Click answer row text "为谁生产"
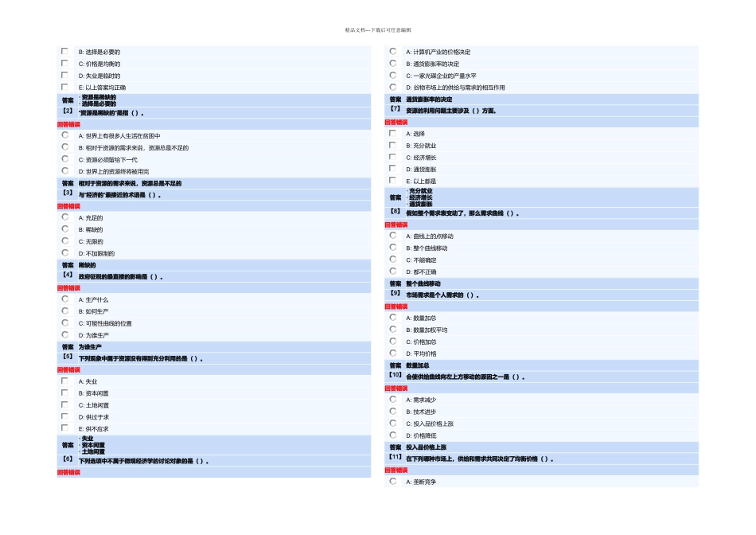Image resolution: width=756 pixels, height=535 pixels. (x=90, y=347)
